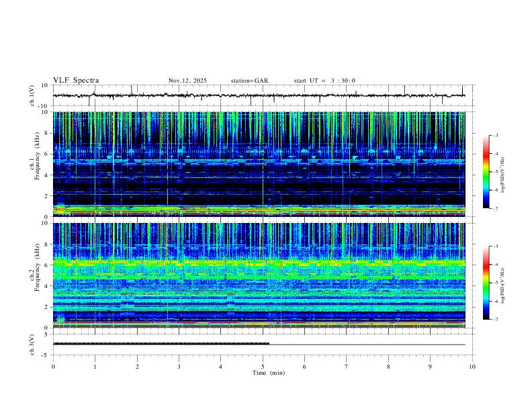Click the '-7' label on ch.2 color scale
This screenshot has width=532, height=411.
click(496, 320)
